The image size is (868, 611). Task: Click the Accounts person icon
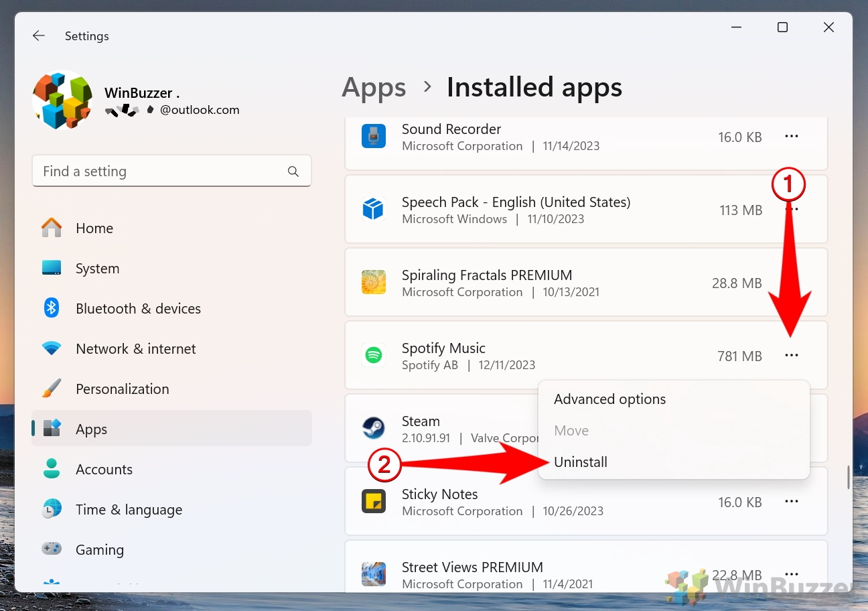[52, 469]
